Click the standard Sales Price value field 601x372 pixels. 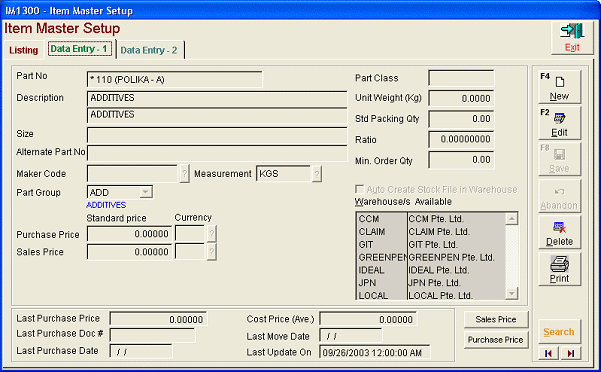tap(130, 252)
